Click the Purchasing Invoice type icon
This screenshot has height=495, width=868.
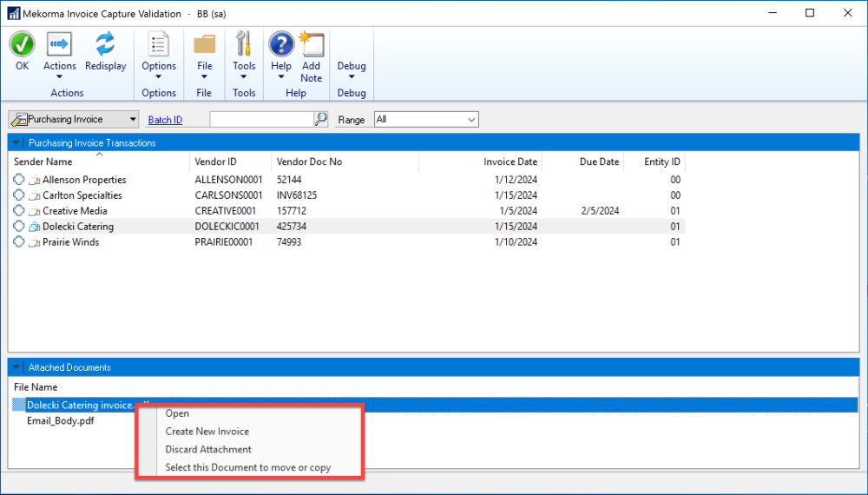tap(19, 120)
